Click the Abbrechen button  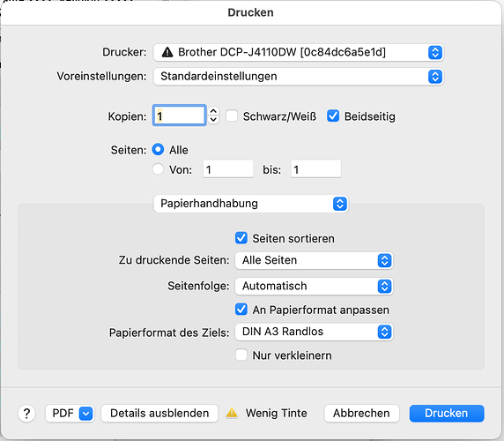[361, 414]
